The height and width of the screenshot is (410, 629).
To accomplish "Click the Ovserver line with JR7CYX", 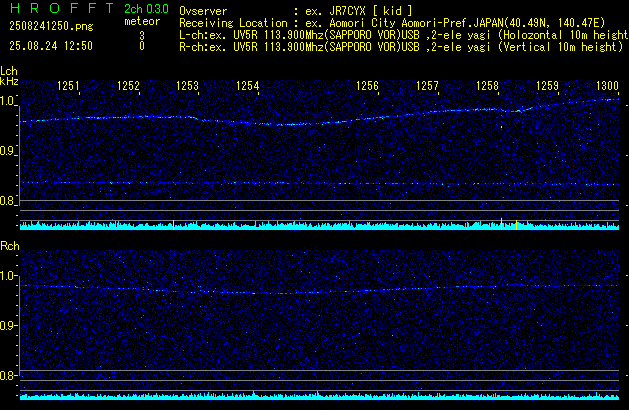I will (x=296, y=11).
